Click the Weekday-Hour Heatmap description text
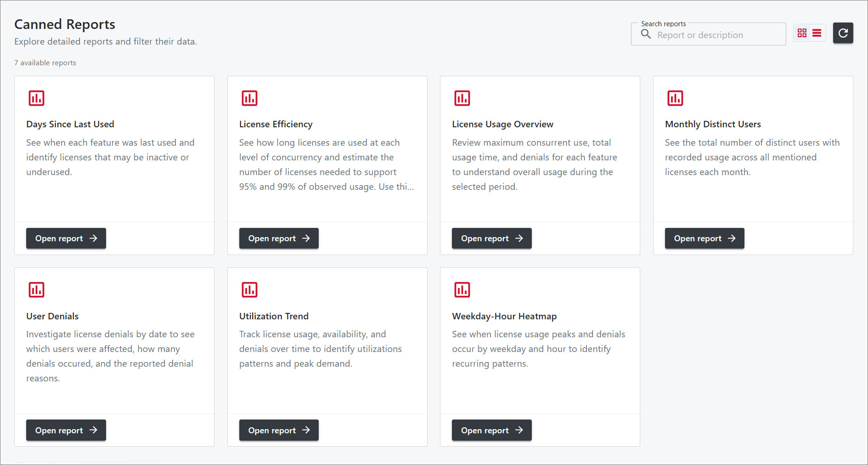 tap(539, 349)
